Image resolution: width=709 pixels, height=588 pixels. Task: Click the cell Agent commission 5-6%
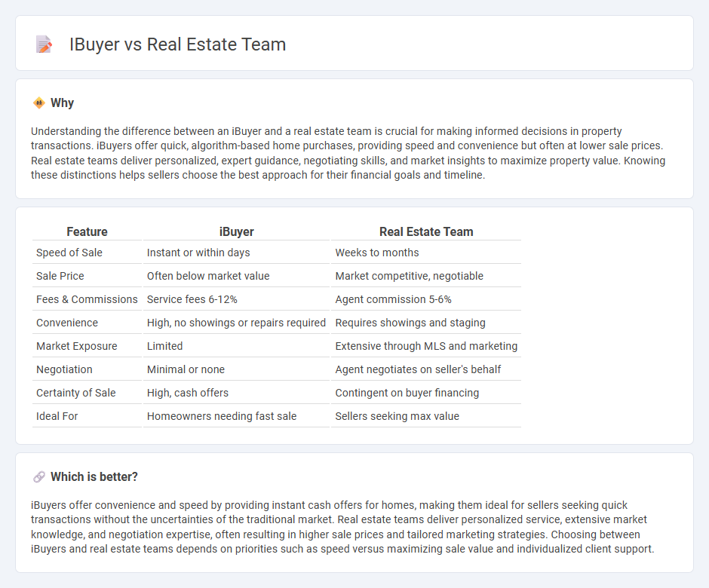[x=394, y=299]
